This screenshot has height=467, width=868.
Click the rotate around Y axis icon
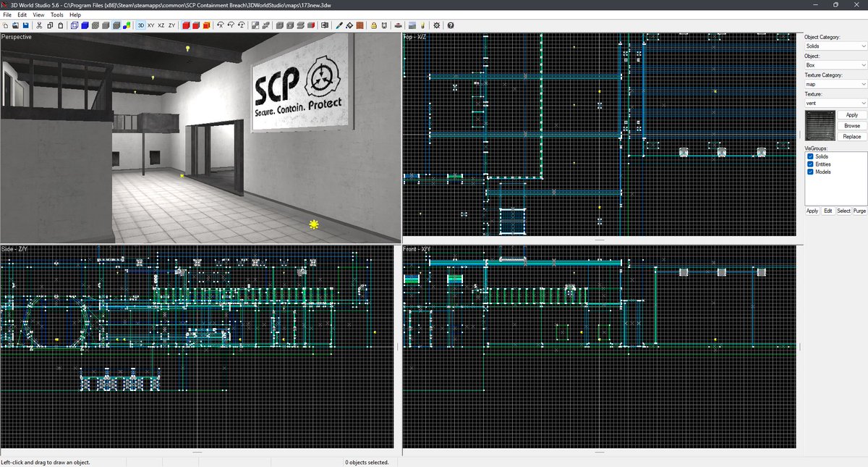(x=231, y=25)
